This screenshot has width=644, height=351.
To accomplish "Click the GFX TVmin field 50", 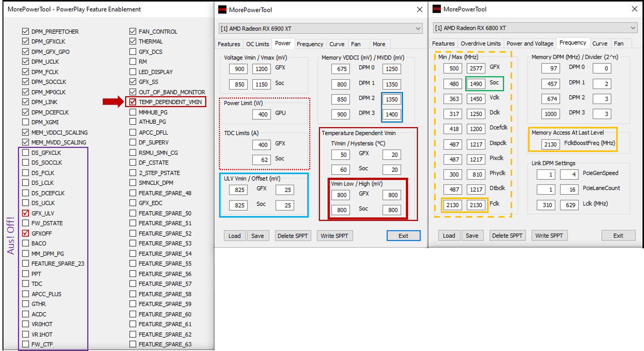I will [x=341, y=155].
